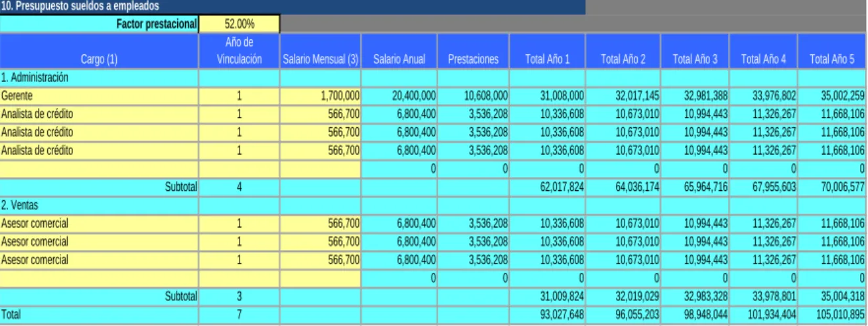This screenshot has width=868, height=326.
Task: Select Gerente's monthly salary 1,700,000
Action: pyautogui.click(x=320, y=96)
